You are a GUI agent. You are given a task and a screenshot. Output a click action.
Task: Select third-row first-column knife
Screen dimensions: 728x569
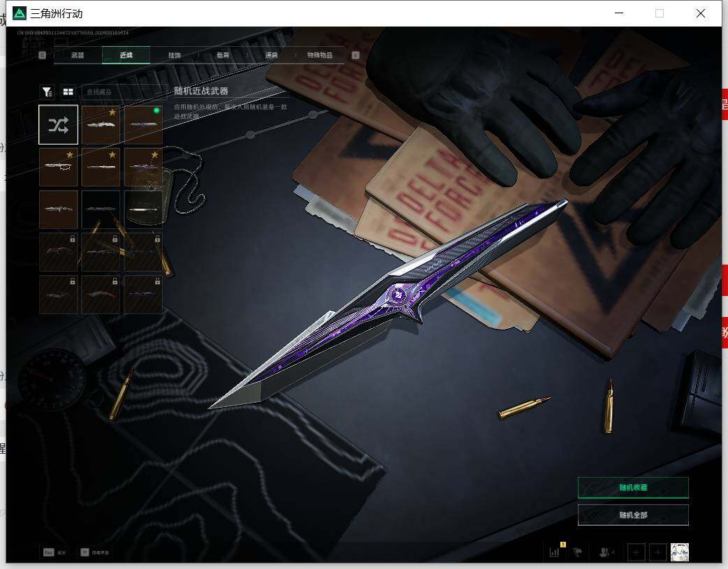pyautogui.click(x=59, y=209)
